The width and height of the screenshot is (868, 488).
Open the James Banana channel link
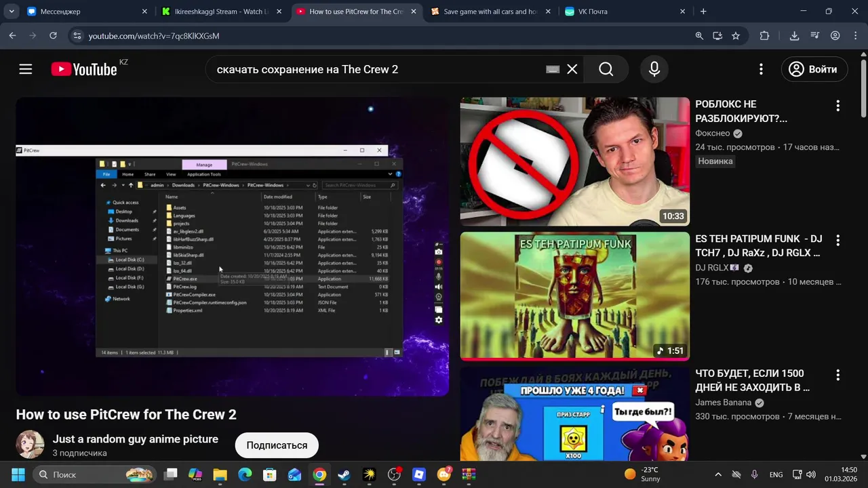click(x=724, y=403)
